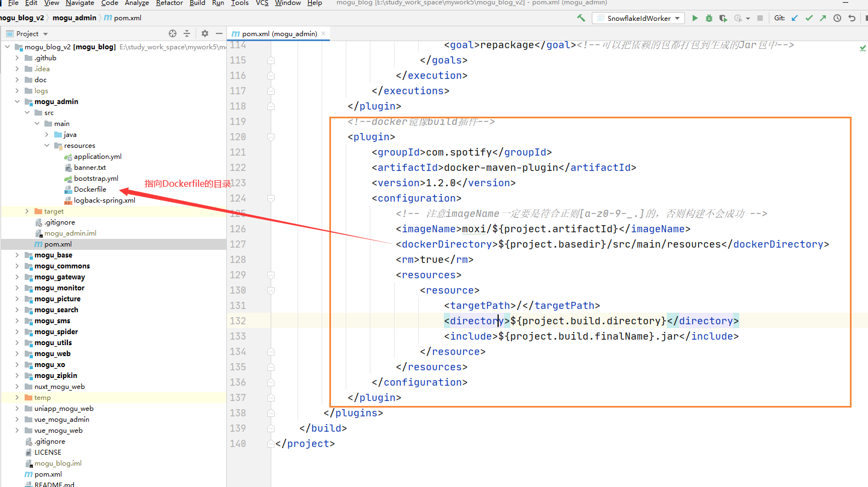Image resolution: width=868 pixels, height=487 pixels.
Task: Collapse the plugin fold marker at line 120
Action: click(x=271, y=137)
